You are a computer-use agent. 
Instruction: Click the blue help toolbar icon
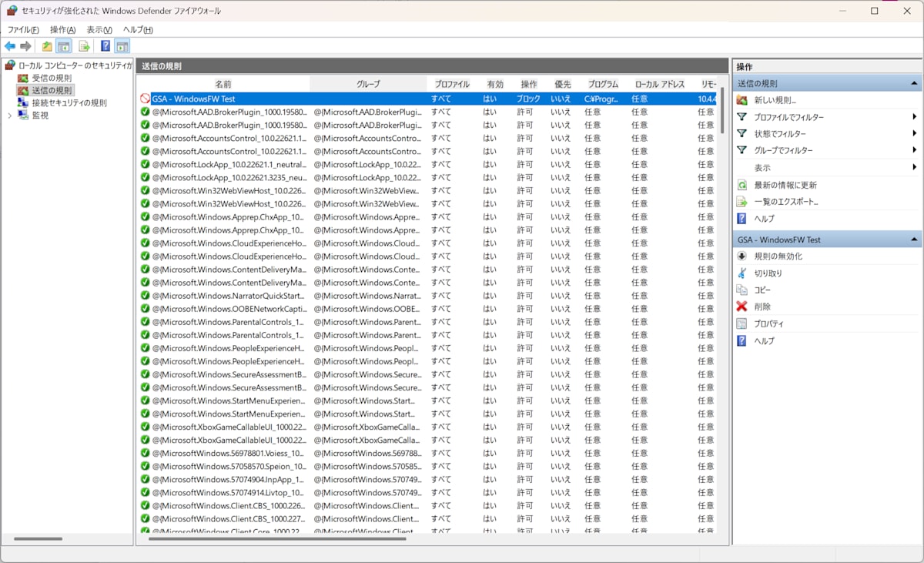(105, 46)
